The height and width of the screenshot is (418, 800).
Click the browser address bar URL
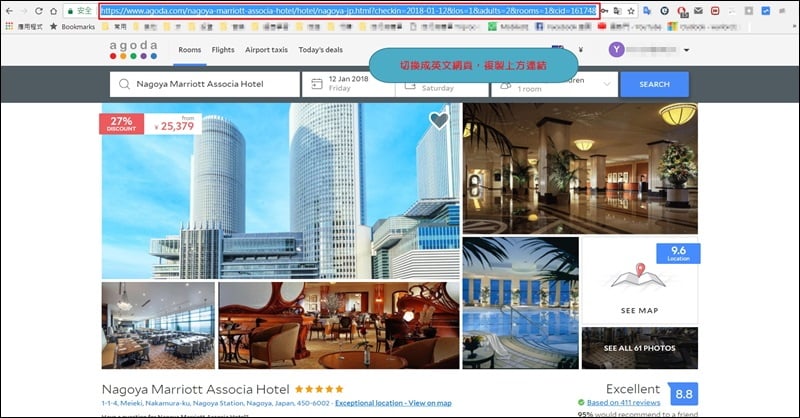(x=348, y=11)
